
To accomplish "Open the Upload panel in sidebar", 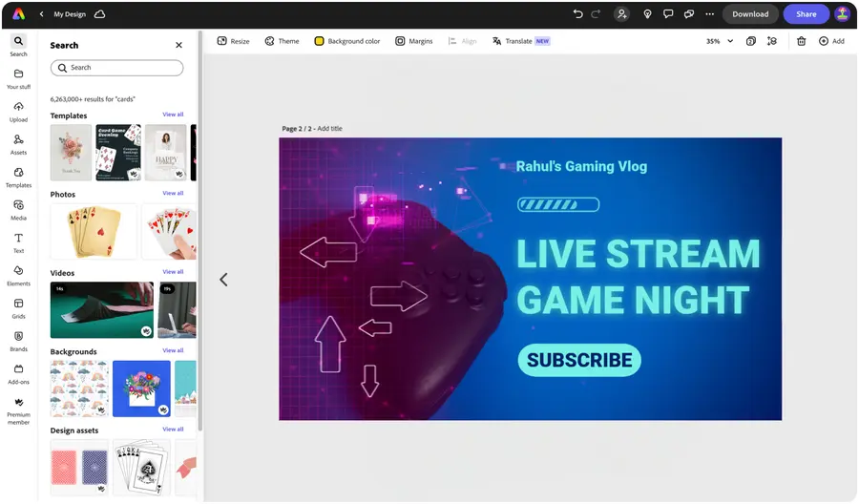I will pyautogui.click(x=18, y=112).
